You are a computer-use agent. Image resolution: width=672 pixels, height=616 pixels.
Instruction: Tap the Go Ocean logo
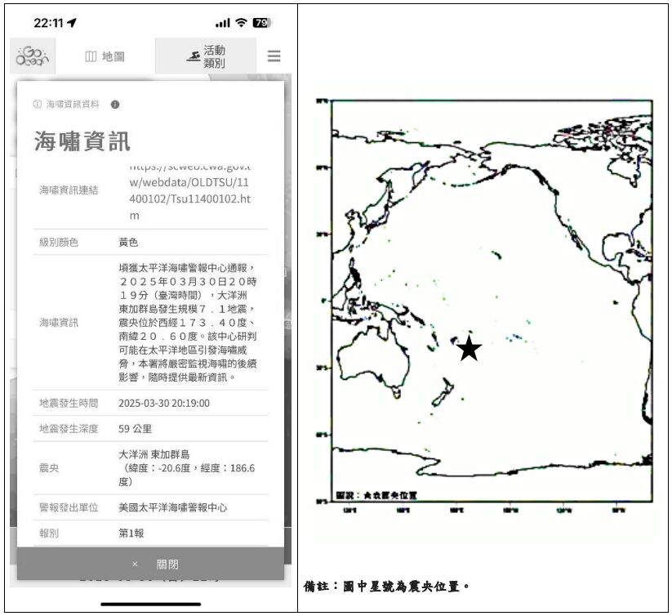tap(33, 56)
